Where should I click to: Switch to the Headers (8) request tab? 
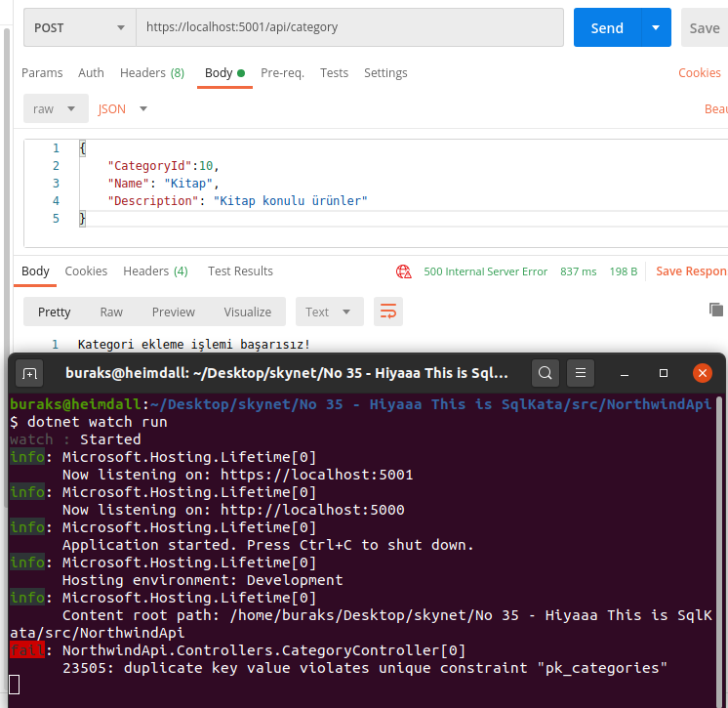pyautogui.click(x=151, y=73)
